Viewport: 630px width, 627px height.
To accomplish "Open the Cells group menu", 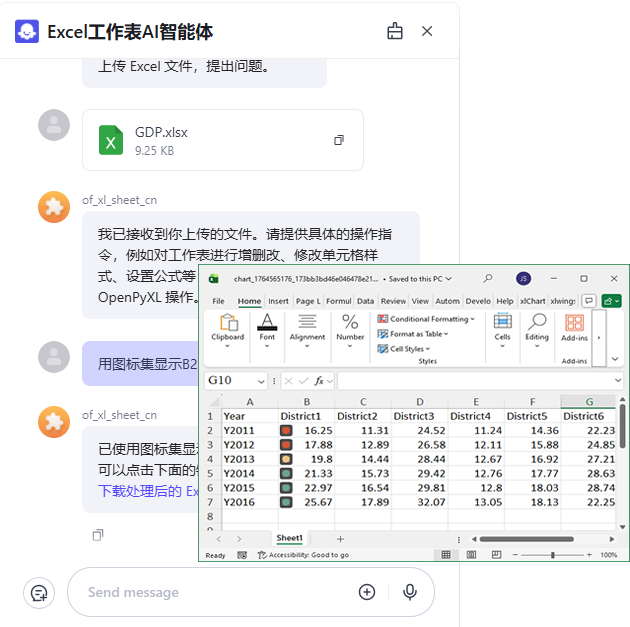I will click(502, 331).
